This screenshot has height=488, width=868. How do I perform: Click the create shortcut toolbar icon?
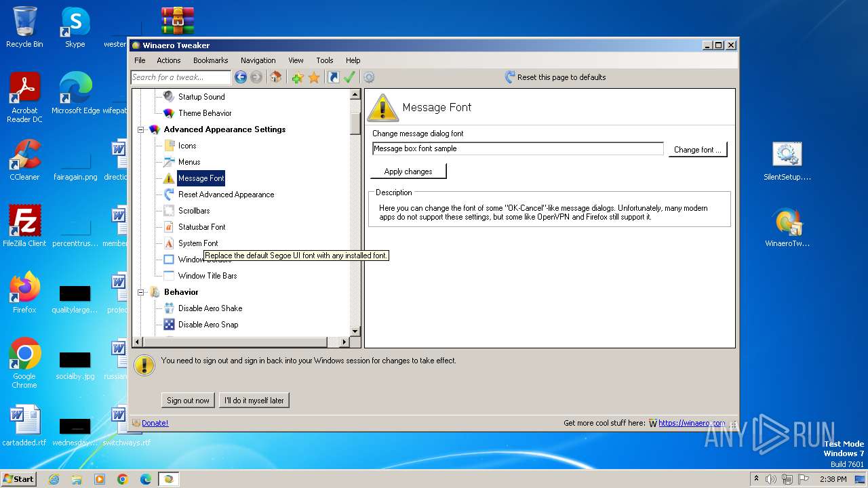pos(333,77)
